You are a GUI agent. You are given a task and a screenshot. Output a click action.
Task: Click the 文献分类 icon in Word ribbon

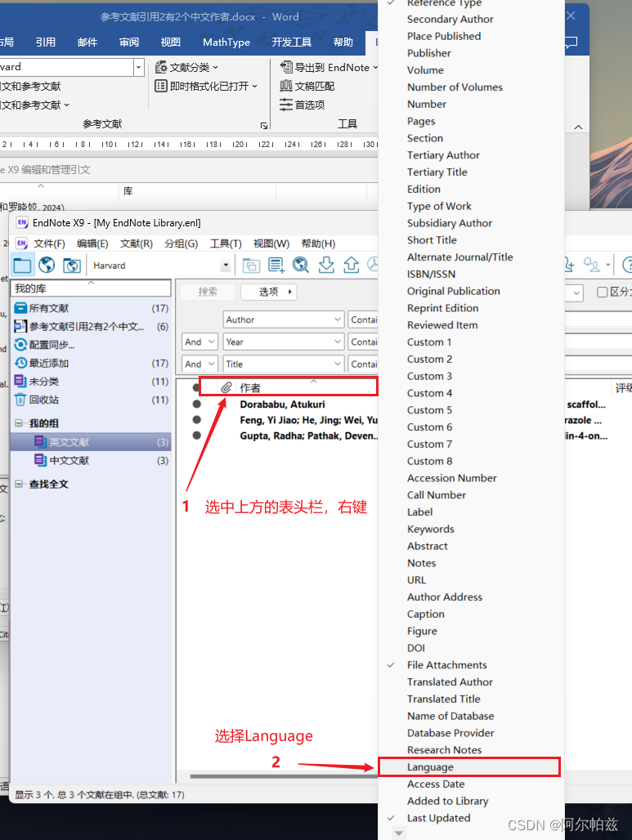click(x=161, y=68)
